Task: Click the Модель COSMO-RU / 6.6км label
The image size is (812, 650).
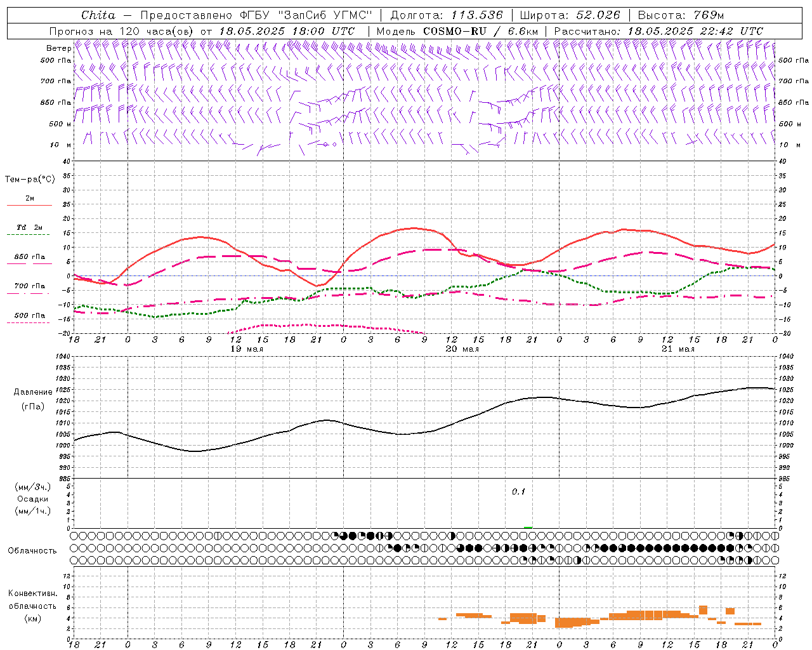Action: [457, 31]
